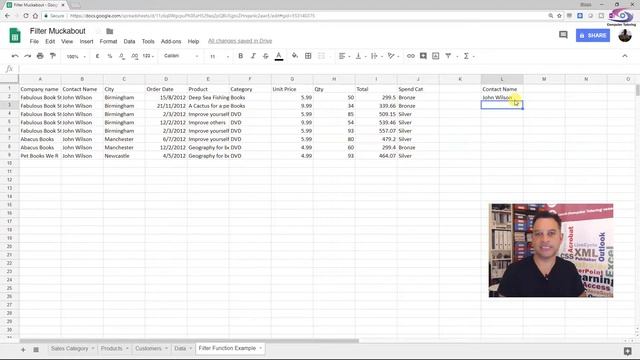Open the font family dropdown

[x=181, y=56]
